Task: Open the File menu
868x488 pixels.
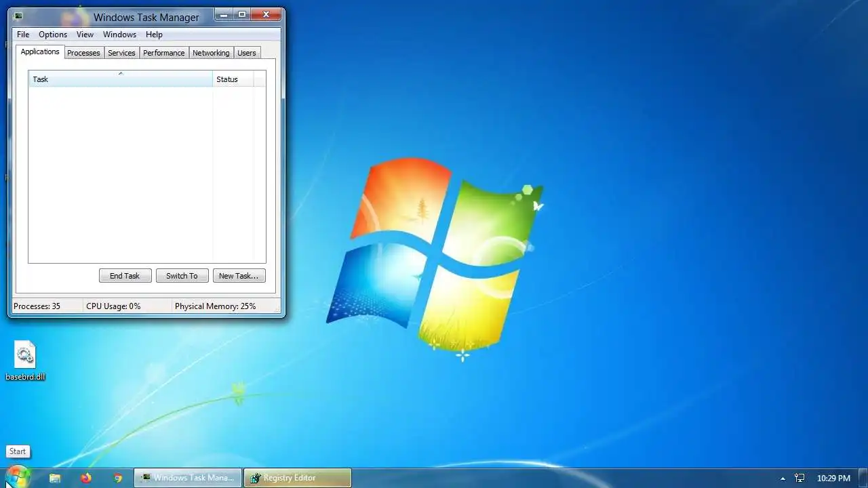Action: point(23,35)
